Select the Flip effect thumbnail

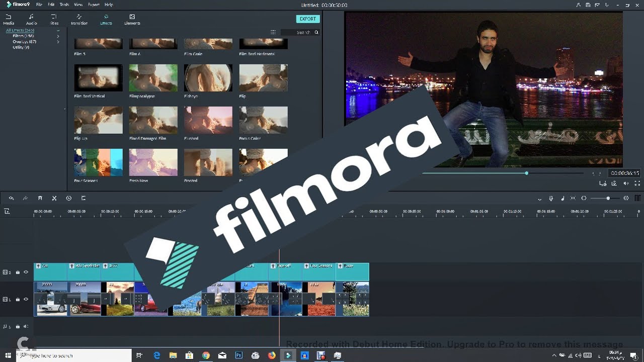[263, 77]
